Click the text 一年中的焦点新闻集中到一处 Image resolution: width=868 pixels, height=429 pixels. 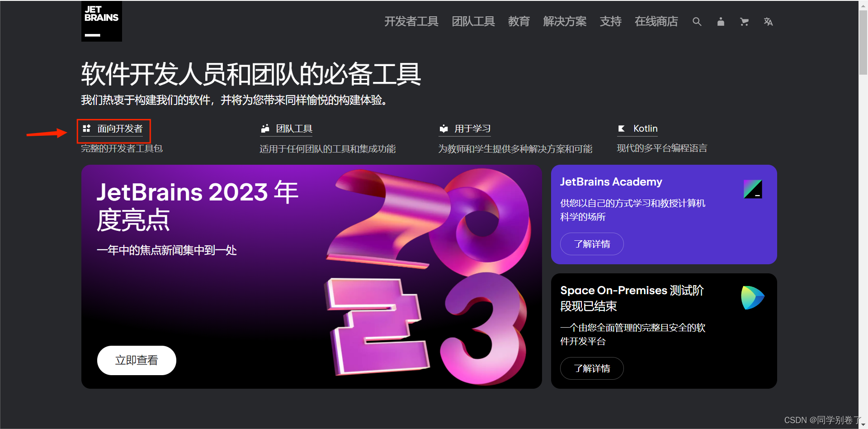tap(167, 250)
